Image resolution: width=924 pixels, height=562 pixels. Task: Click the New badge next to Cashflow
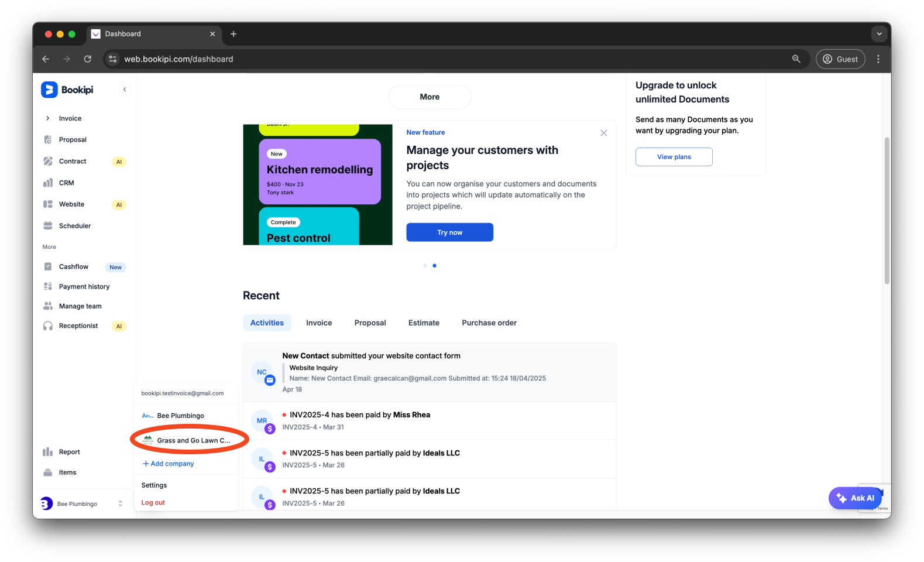click(116, 268)
